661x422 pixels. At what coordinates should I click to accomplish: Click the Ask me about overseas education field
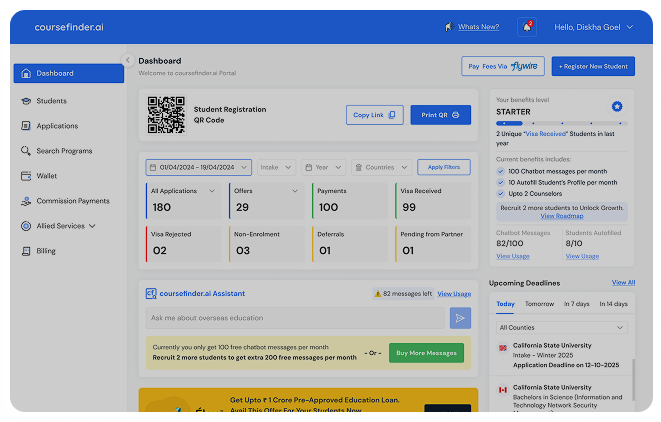(295, 318)
